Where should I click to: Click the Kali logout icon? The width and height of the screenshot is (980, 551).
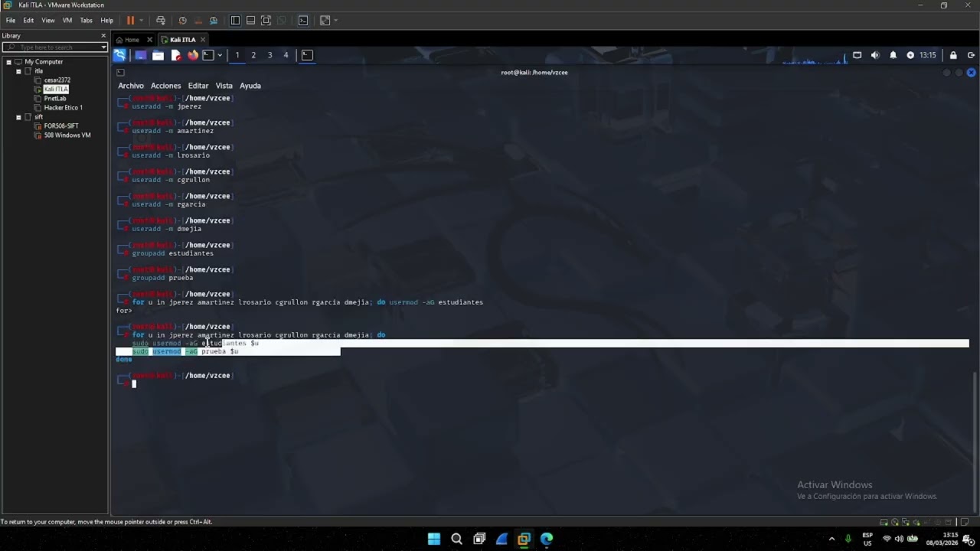[971, 55]
